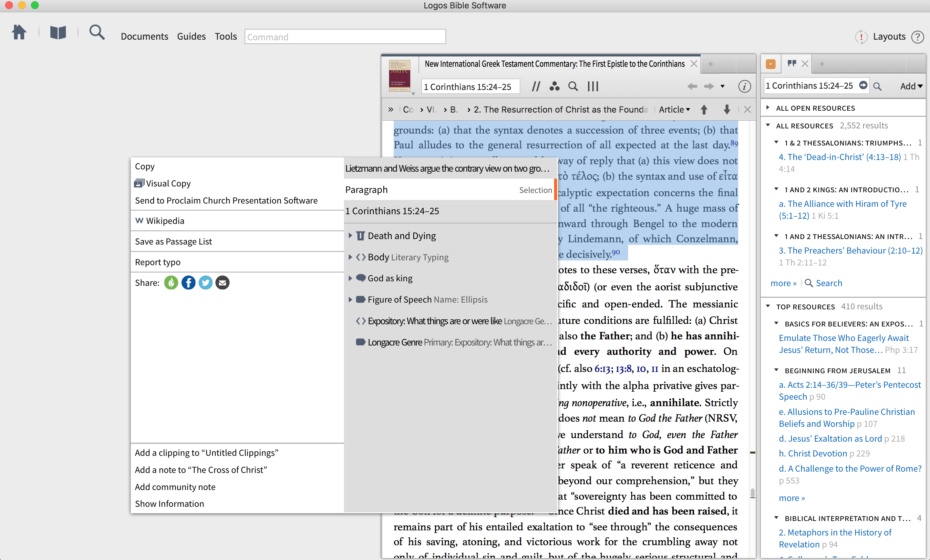Share via Facebook icon
This screenshot has height=560, width=930.
(188, 283)
